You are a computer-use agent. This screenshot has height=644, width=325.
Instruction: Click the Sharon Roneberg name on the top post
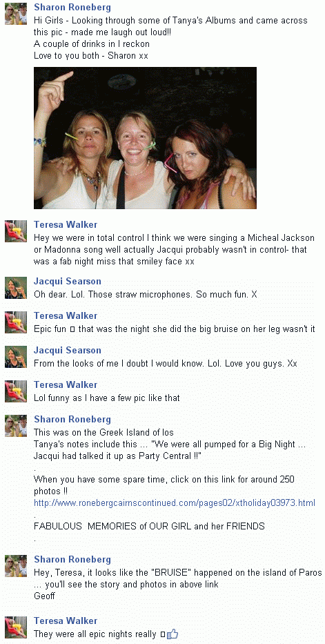72,8
